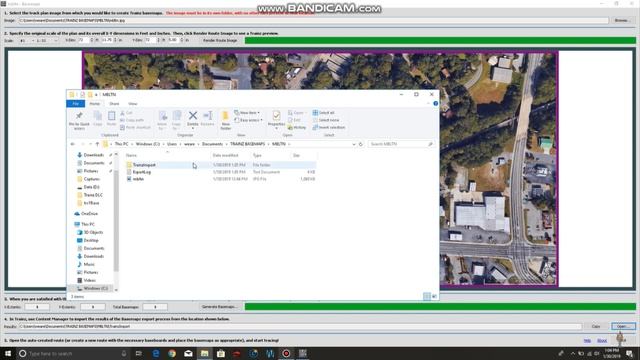Click the Copy button next to Results
Screen dimensions: 640x360
(x=596, y=326)
